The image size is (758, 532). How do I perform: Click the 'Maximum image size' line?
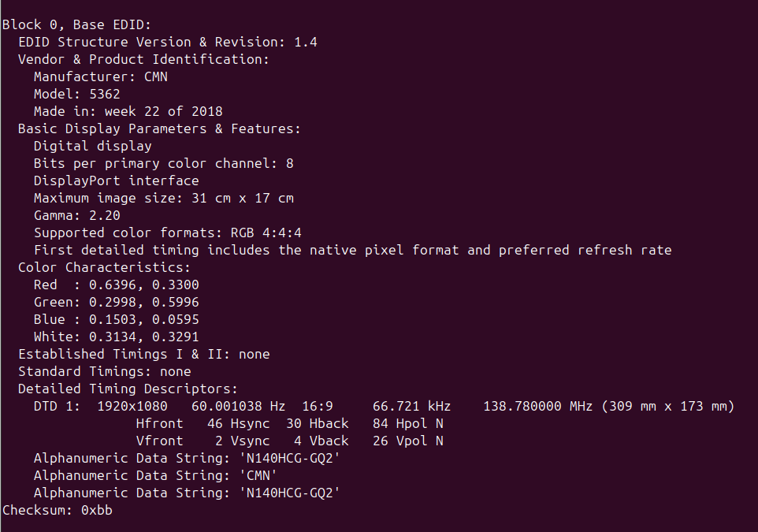[163, 198]
